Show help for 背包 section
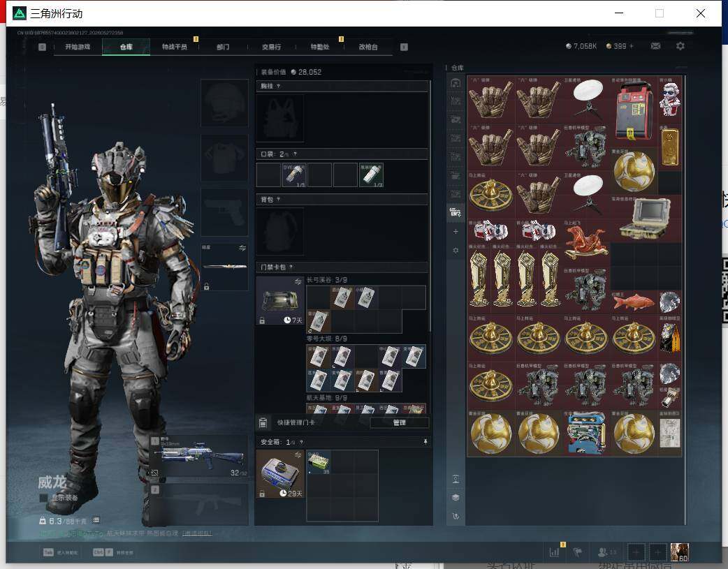 pos(278,200)
